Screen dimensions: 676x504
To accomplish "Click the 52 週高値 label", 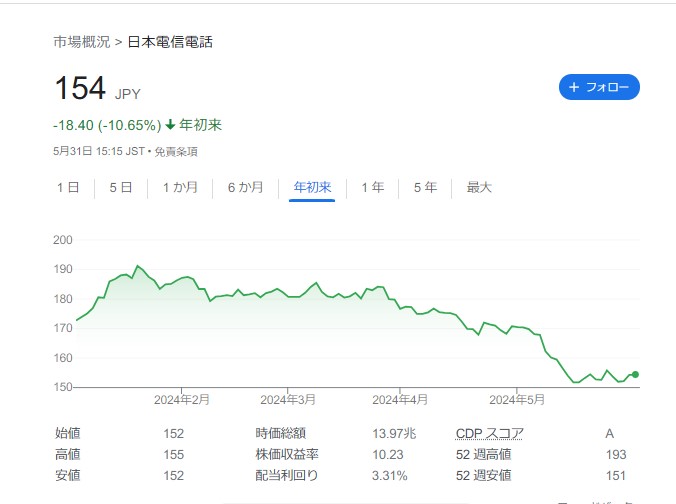I will pyautogui.click(x=484, y=454).
